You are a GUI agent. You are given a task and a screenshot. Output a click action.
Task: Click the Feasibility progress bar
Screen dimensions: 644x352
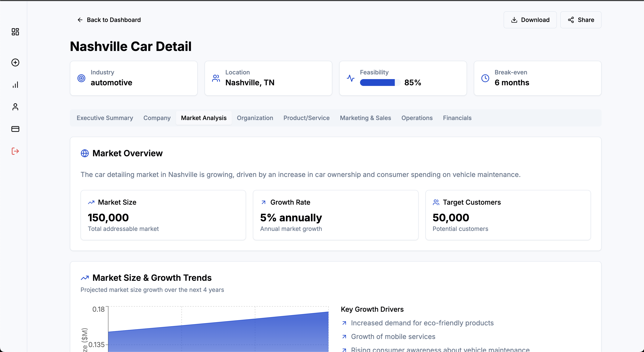(380, 83)
